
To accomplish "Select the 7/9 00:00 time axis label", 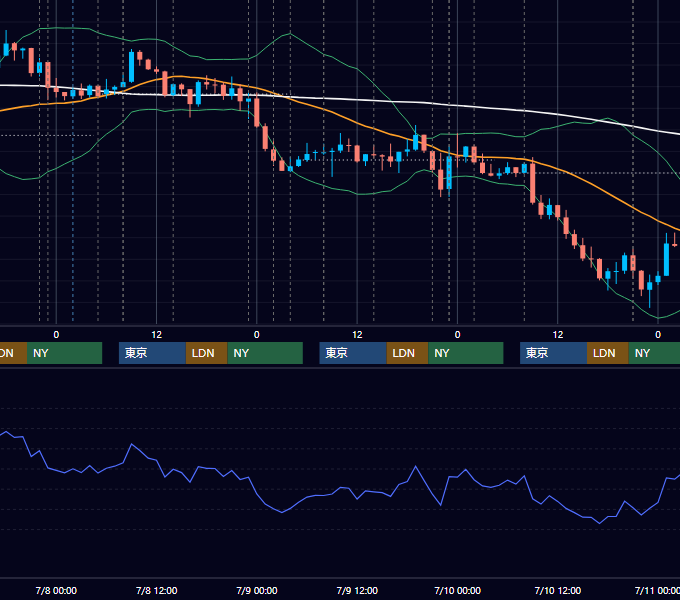I will 257,590.
